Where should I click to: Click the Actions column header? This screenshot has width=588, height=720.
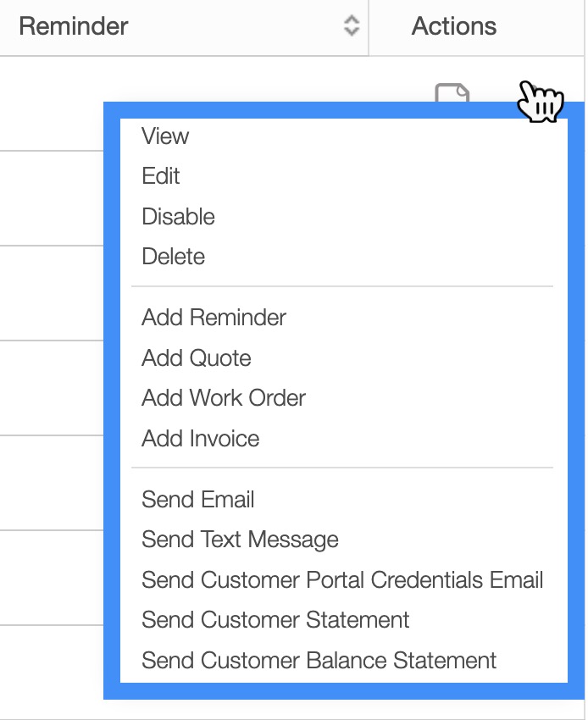pyautogui.click(x=454, y=26)
